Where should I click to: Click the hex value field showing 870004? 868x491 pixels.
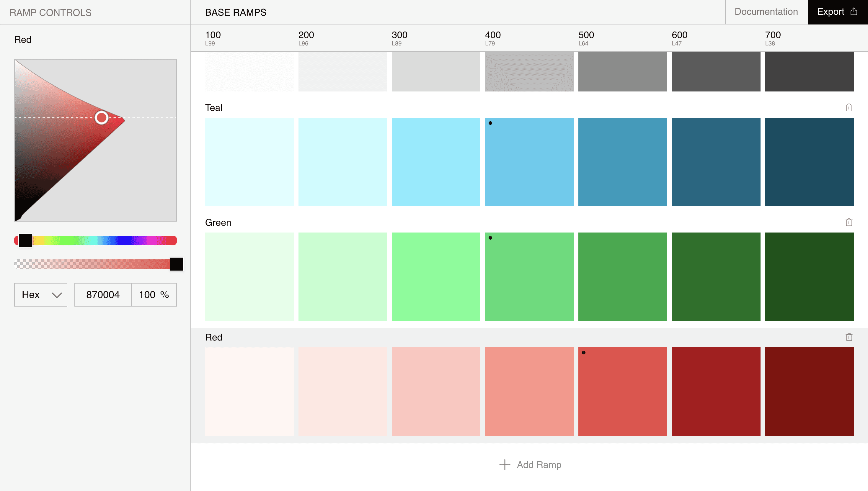pyautogui.click(x=103, y=295)
